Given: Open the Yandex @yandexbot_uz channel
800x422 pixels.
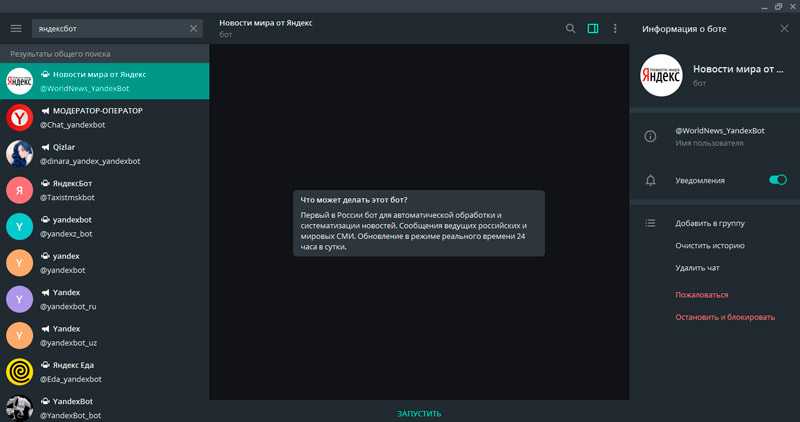Looking at the screenshot, I should tap(105, 335).
